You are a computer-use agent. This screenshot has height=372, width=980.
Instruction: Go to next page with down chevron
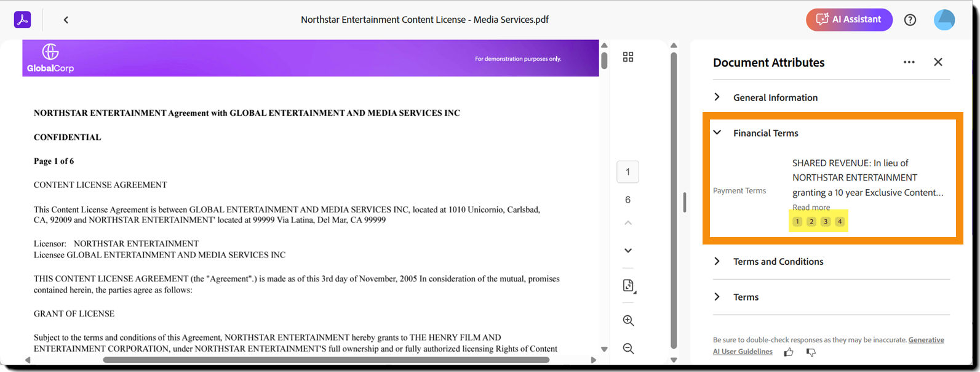click(628, 251)
